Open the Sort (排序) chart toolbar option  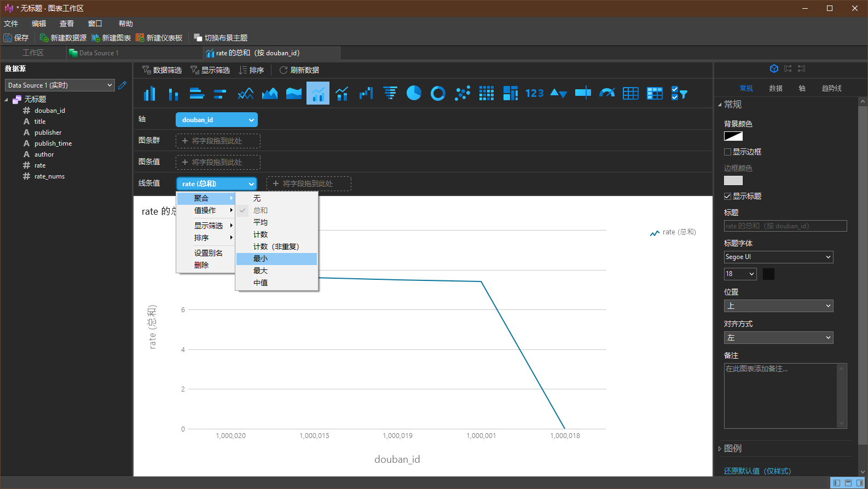point(251,70)
